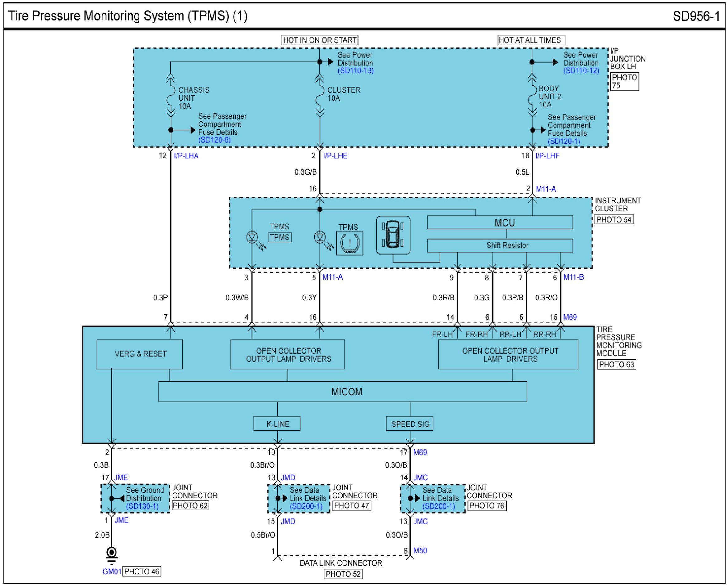Follow the SD120-6 fuse details link
The image size is (728, 588).
[x=215, y=140]
